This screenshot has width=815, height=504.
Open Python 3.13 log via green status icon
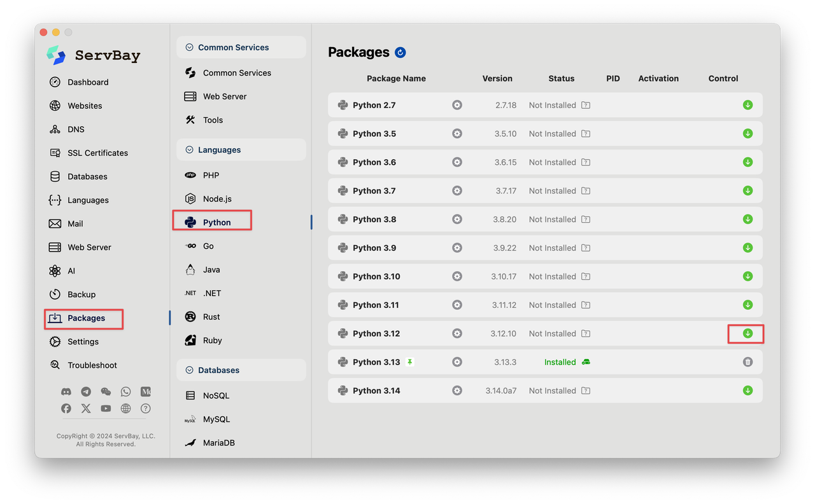click(586, 362)
